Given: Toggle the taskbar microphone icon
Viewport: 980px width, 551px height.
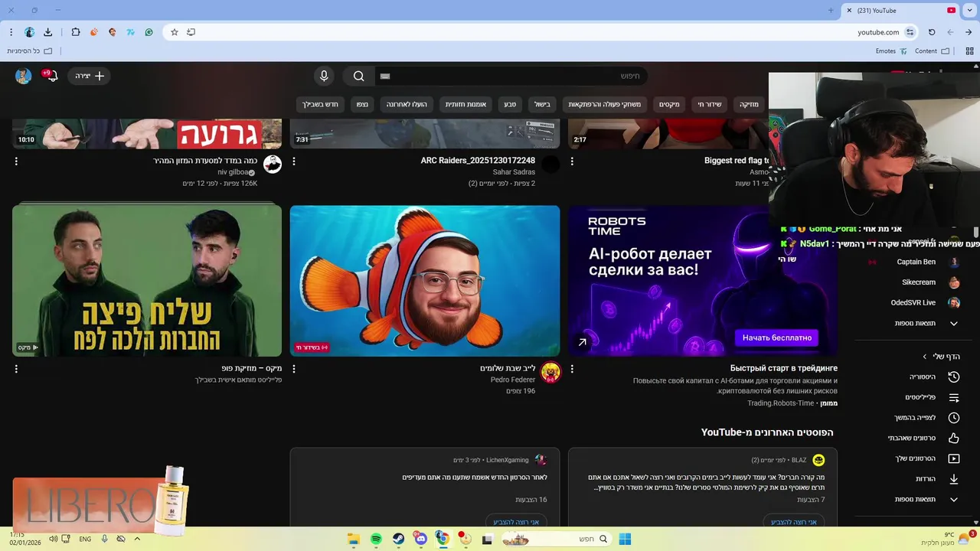Looking at the screenshot, I should (x=104, y=539).
